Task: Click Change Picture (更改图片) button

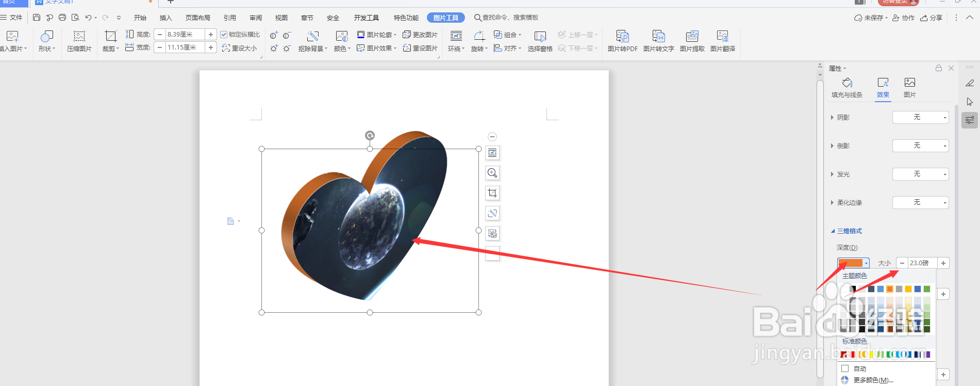Action: click(420, 35)
